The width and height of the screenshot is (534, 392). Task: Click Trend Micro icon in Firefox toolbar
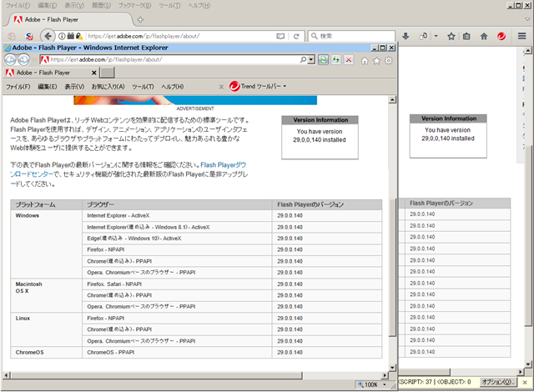click(501, 36)
